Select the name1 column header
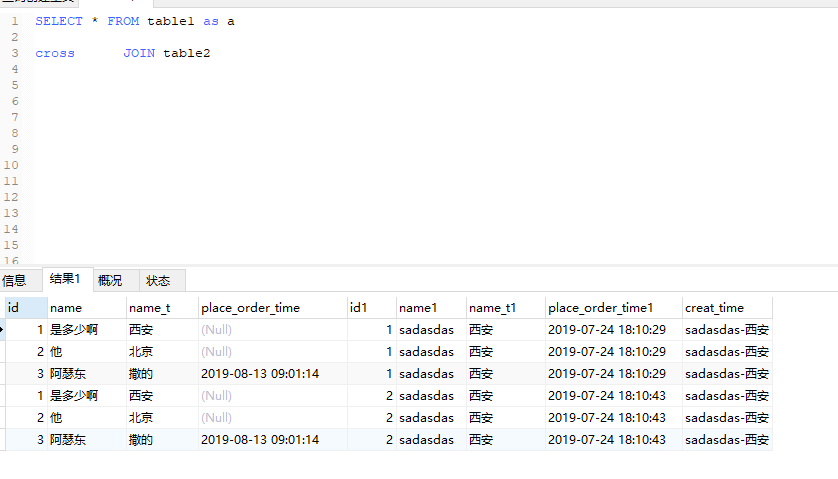 tap(430, 307)
